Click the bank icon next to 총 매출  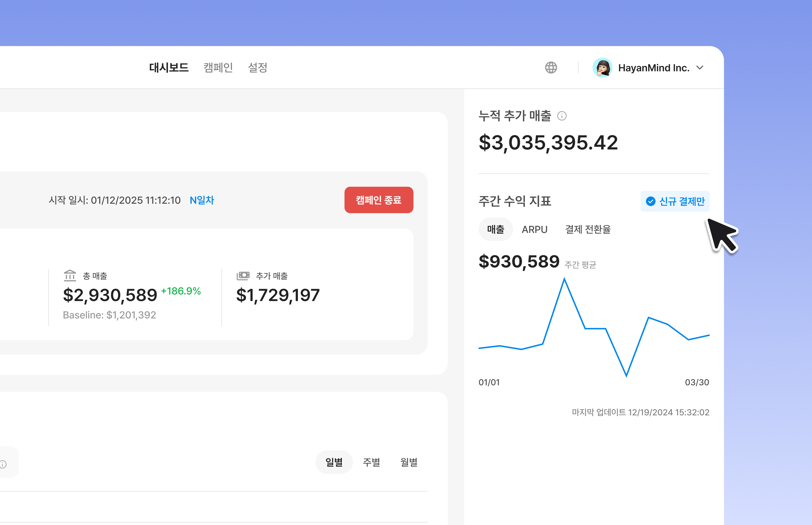[70, 275]
